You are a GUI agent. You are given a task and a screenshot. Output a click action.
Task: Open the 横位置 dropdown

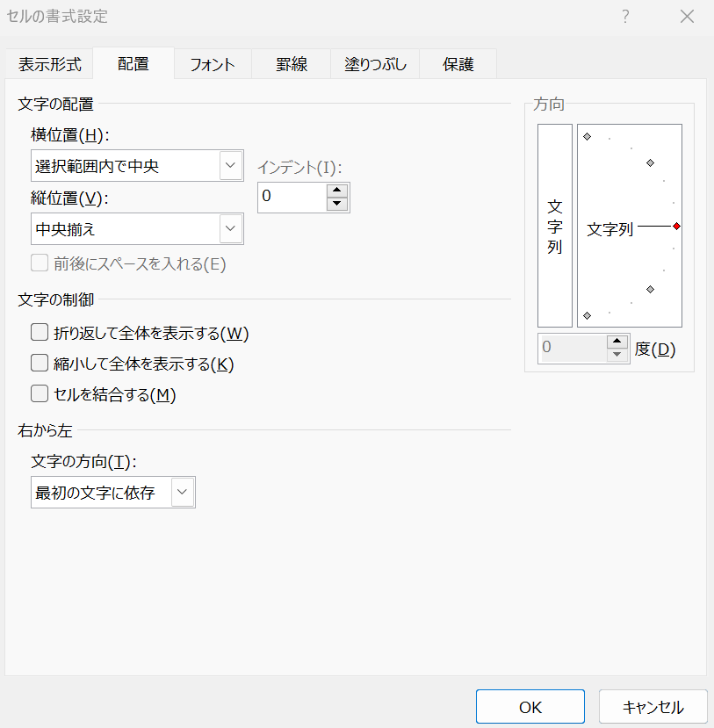(x=231, y=165)
